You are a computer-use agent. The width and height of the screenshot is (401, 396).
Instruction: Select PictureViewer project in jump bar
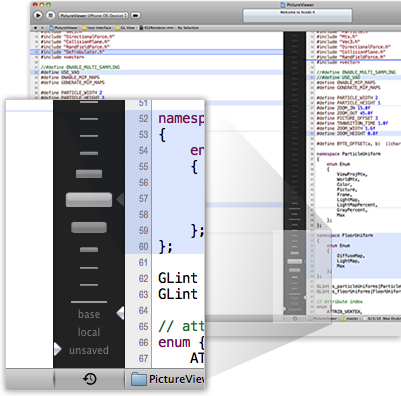64,28
